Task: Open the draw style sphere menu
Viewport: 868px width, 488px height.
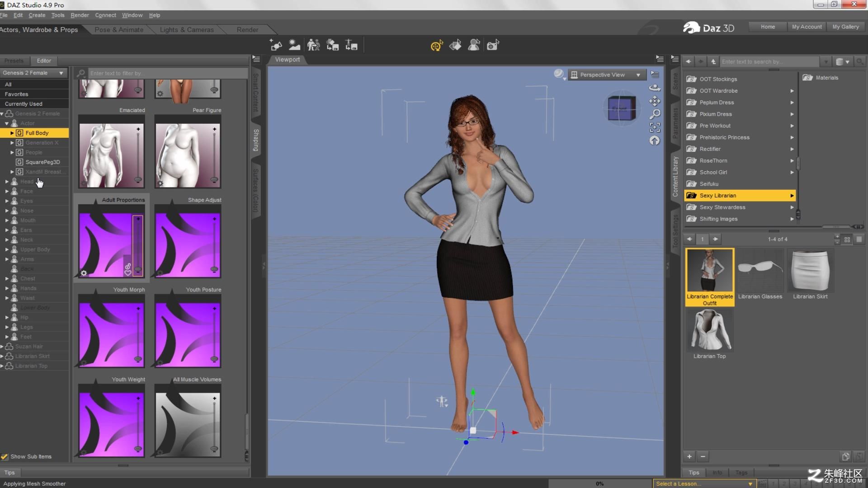Action: coord(560,75)
